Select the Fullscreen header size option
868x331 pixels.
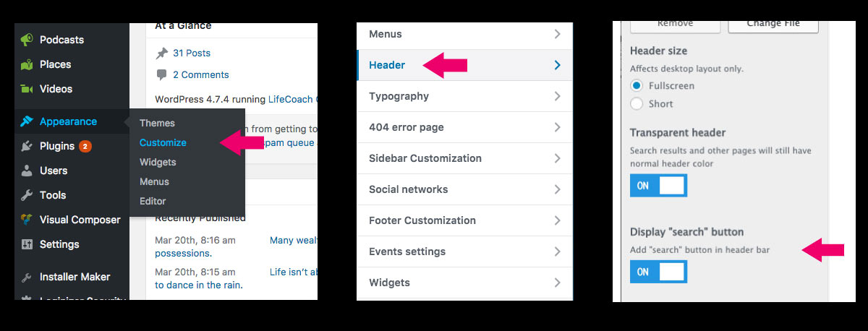tap(637, 85)
